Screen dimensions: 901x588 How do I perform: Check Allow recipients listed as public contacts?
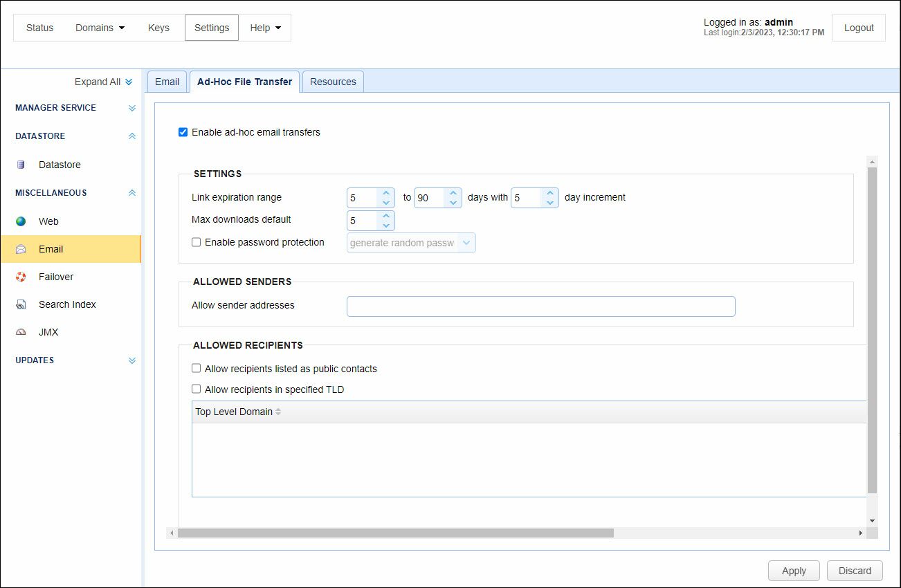[197, 369]
